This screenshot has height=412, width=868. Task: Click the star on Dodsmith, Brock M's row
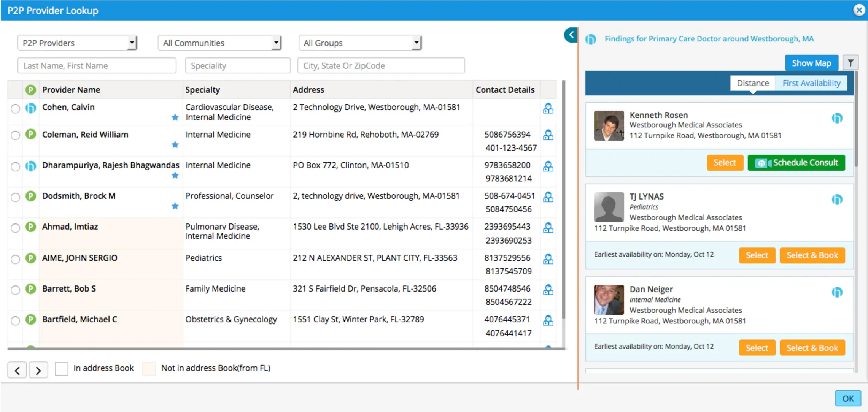tap(175, 206)
